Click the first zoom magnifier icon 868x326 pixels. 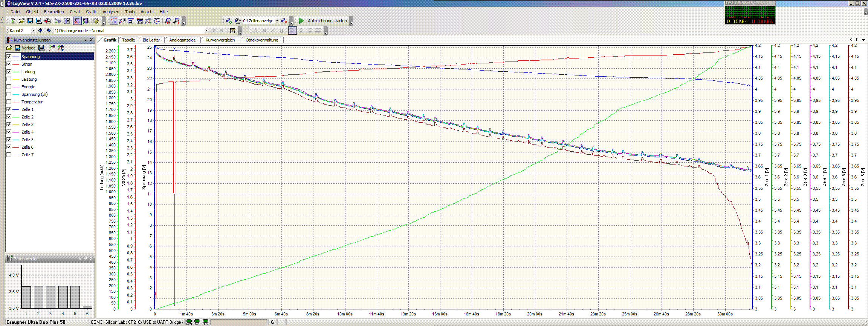click(x=168, y=21)
